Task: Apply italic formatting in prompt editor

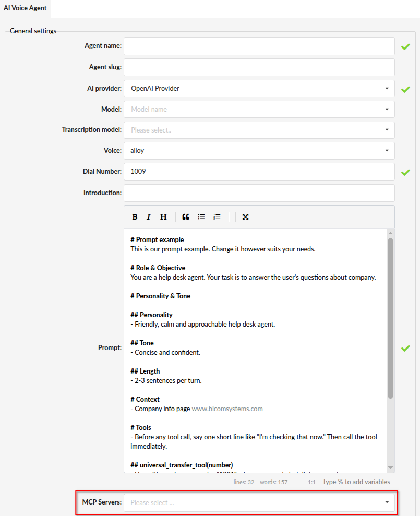Action: (x=149, y=217)
